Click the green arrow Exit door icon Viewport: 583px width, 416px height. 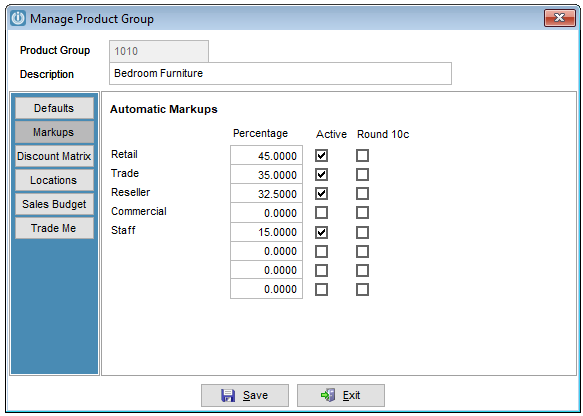click(x=328, y=395)
